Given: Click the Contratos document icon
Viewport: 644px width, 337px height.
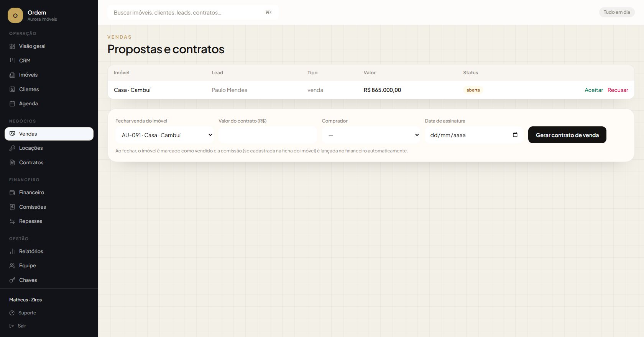Looking at the screenshot, I should pyautogui.click(x=12, y=162).
